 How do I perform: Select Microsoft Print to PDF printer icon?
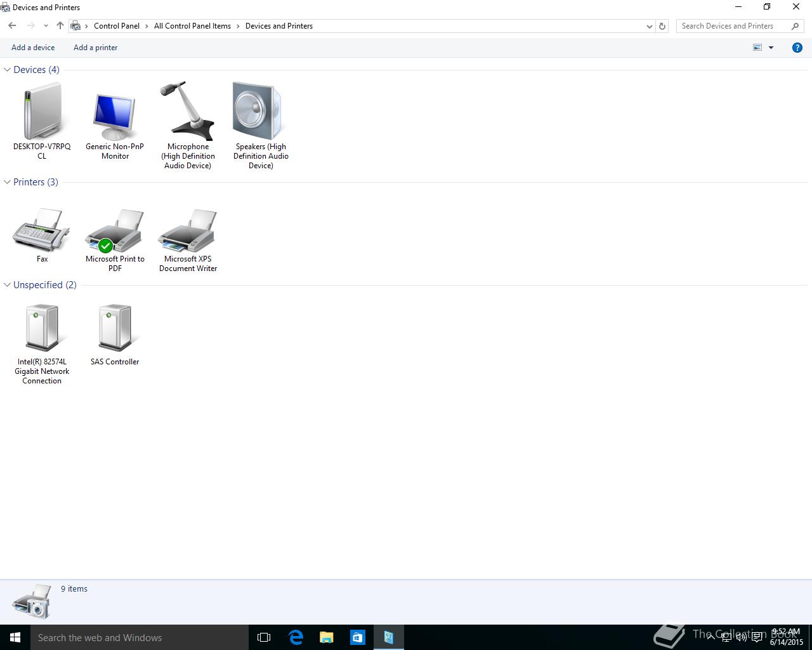point(115,230)
